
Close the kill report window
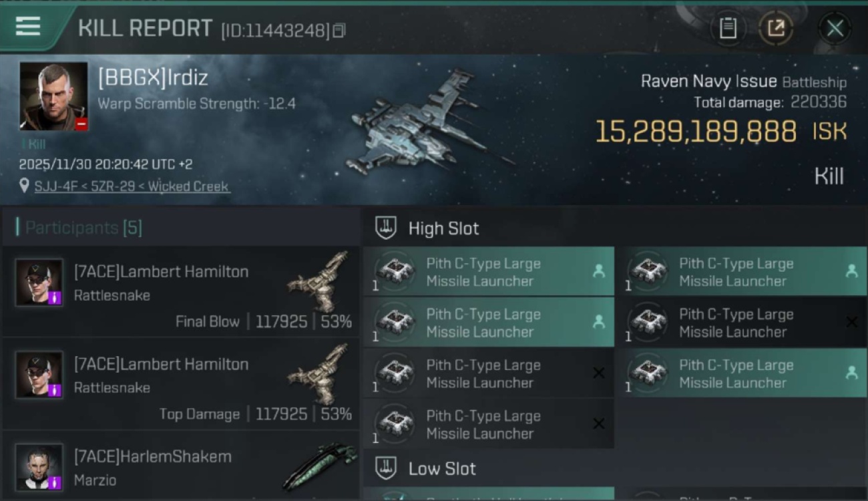tap(835, 28)
